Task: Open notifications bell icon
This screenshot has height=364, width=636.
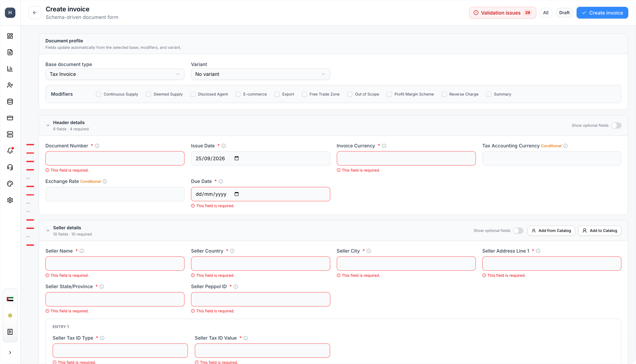Action: click(10, 151)
